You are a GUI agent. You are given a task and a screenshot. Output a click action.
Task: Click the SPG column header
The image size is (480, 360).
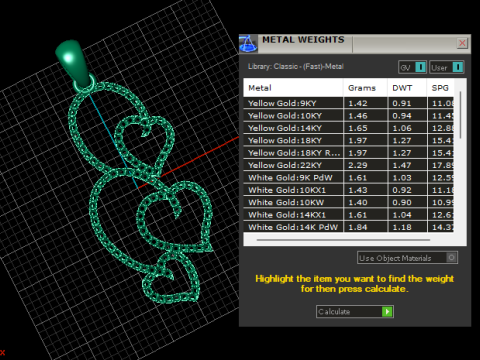440,88
